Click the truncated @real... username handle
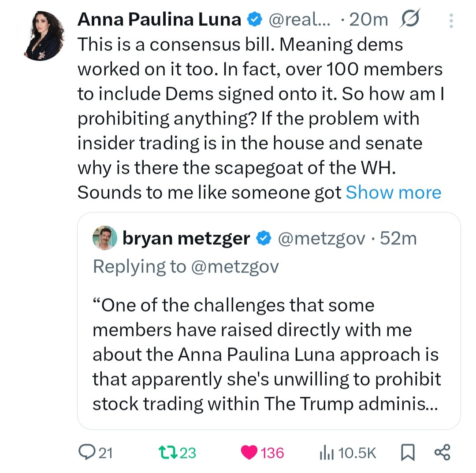 pos(299,20)
